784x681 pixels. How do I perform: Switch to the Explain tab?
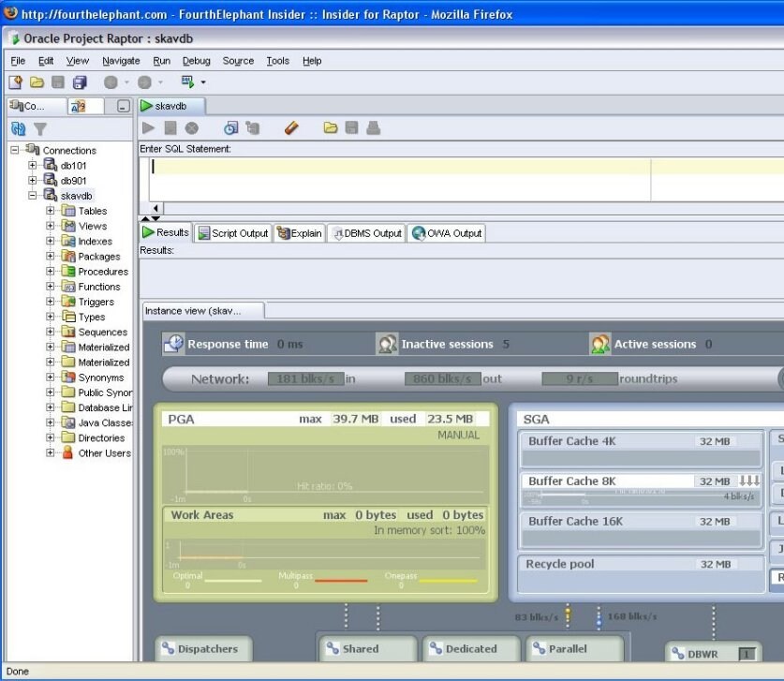300,233
